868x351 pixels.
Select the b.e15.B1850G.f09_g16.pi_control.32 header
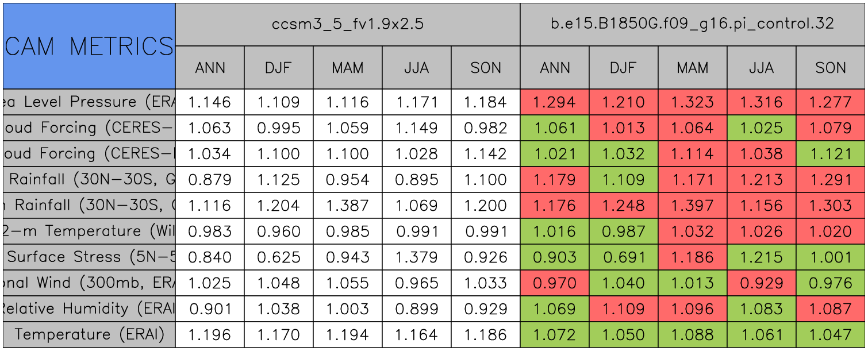point(692,24)
